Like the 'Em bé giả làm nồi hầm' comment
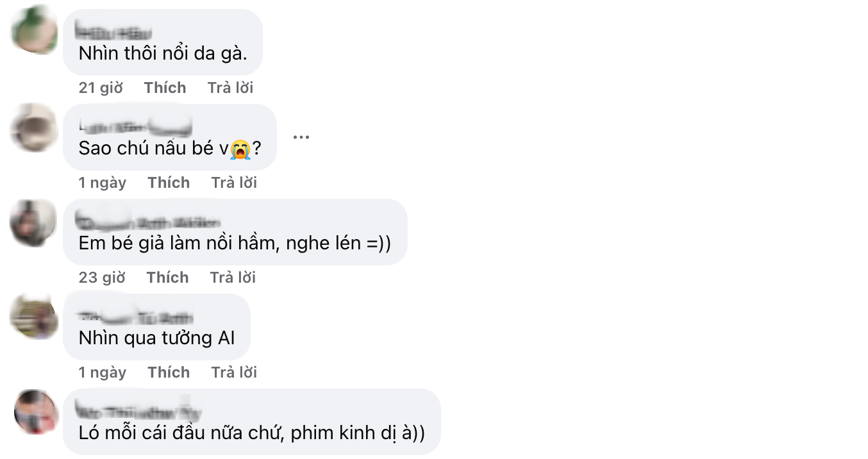 (x=168, y=277)
